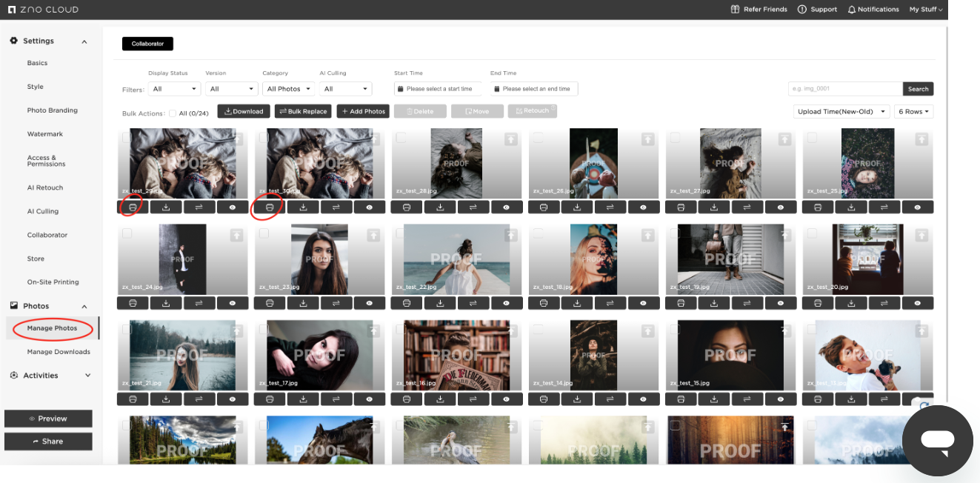This screenshot has width=980, height=483.
Task: Collapse the Settings section in sidebar
Action: pos(84,41)
